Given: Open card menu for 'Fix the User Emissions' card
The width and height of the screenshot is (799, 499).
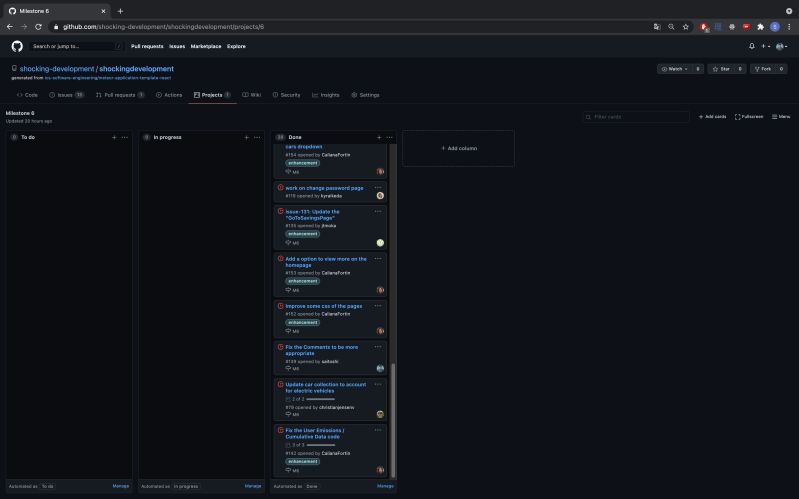Looking at the screenshot, I should 378,430.
